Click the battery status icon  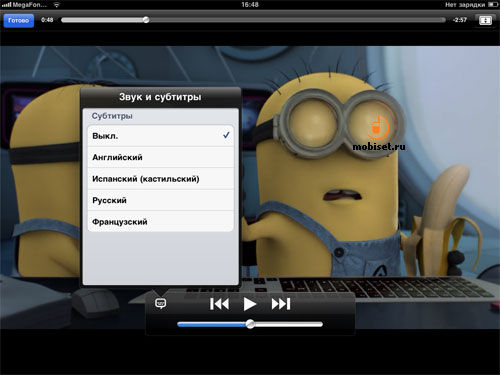[493, 5]
